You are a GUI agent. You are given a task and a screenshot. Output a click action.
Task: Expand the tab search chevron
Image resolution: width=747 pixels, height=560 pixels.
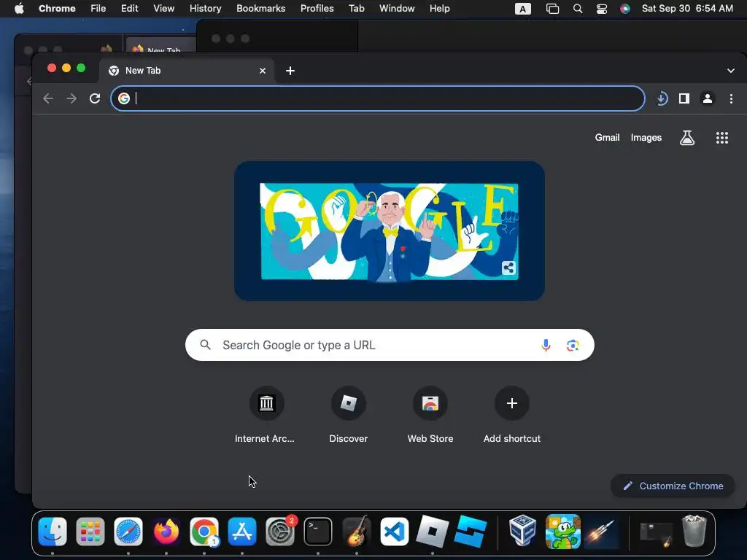click(x=731, y=71)
